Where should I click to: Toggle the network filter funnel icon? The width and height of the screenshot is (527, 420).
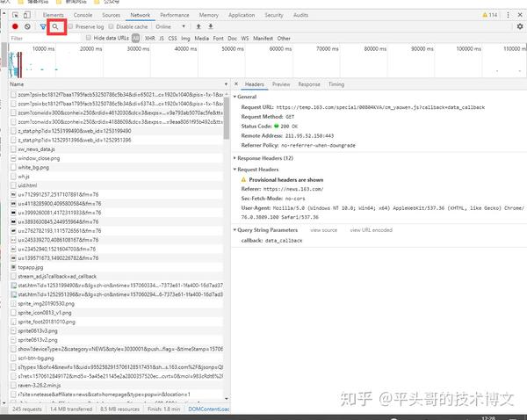pos(43,26)
